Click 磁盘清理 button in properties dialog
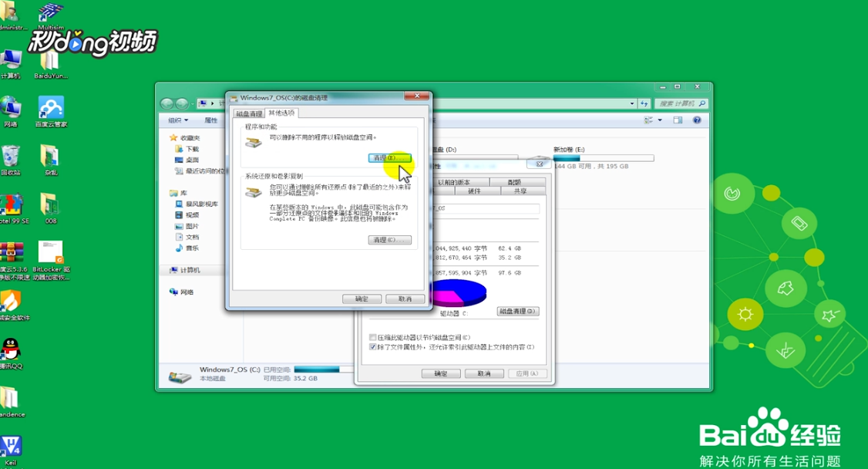Screen dimensions: 868x469 pyautogui.click(x=517, y=311)
